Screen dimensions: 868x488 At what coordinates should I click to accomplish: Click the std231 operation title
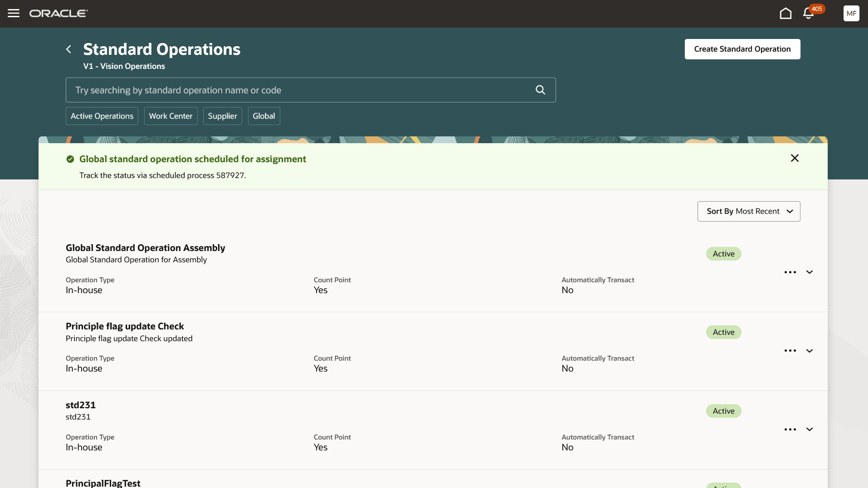pyautogui.click(x=81, y=405)
